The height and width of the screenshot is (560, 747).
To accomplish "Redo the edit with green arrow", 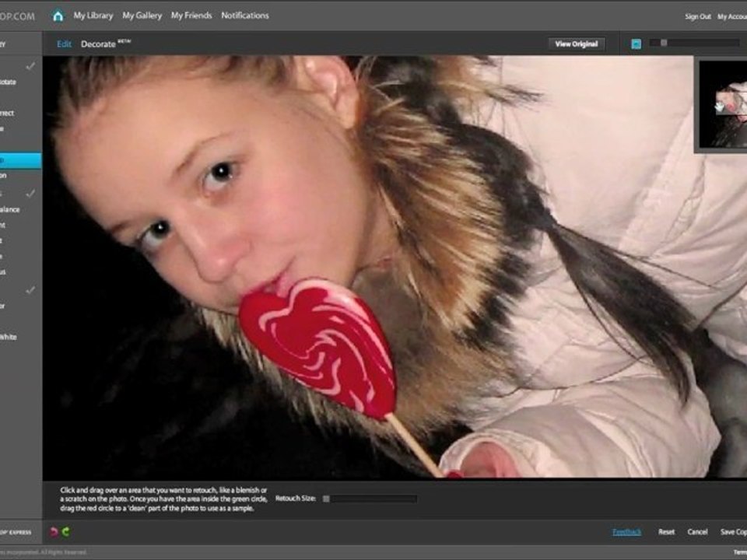I will pos(65,531).
